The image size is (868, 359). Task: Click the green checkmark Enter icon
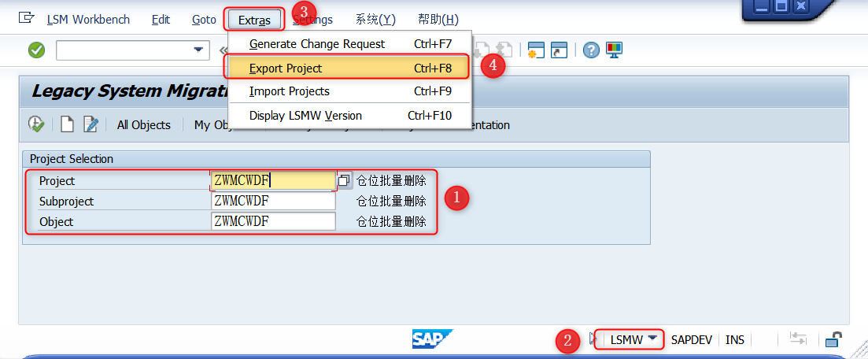point(36,50)
